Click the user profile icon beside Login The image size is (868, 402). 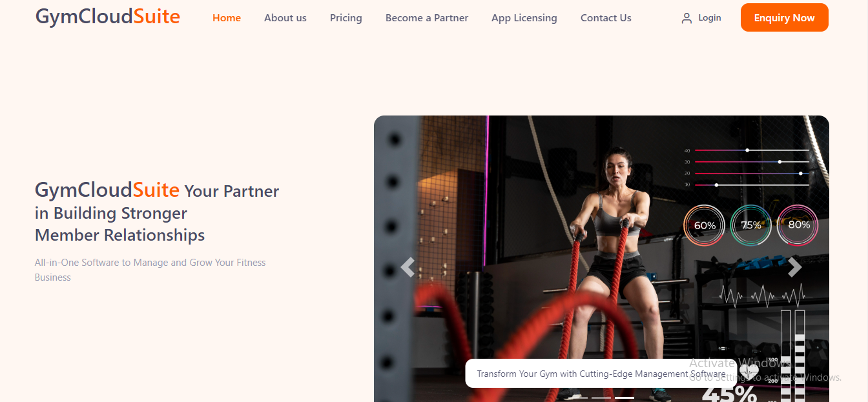tap(687, 18)
